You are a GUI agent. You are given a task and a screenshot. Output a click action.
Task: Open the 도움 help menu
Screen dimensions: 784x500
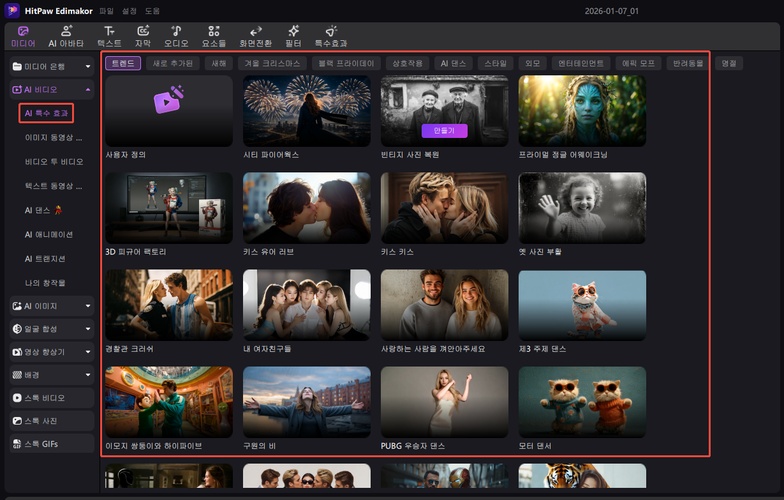pos(152,10)
